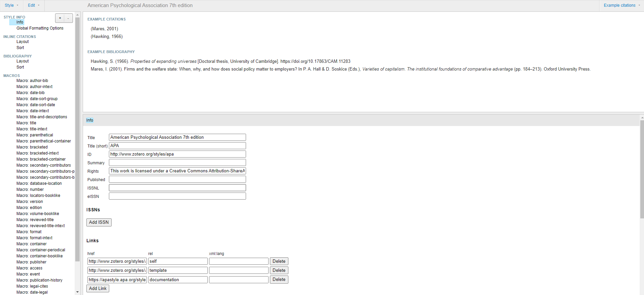Image resolution: width=644 pixels, height=295 pixels.
Task: Edit href field of documentation link
Action: 117,280
